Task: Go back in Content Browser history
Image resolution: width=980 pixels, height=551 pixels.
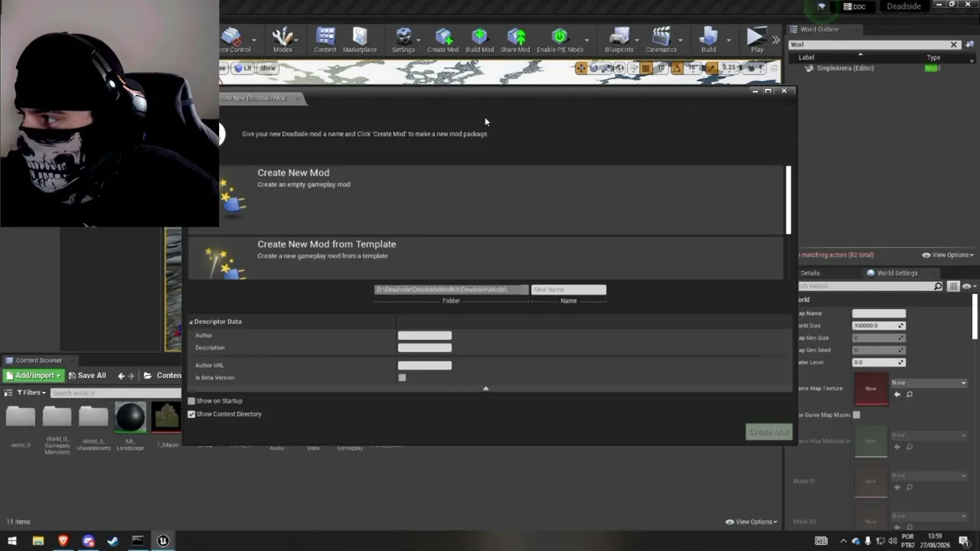Action: point(121,376)
